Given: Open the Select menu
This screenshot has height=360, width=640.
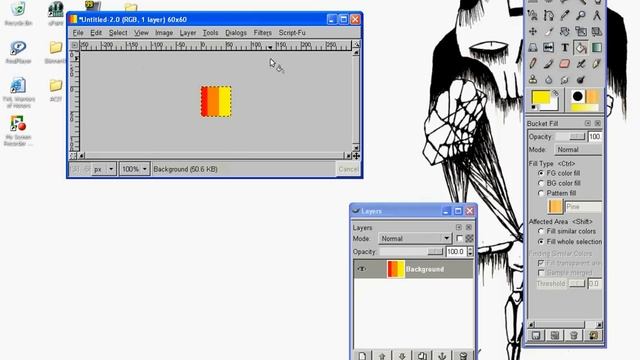Looking at the screenshot, I should coord(118,33).
